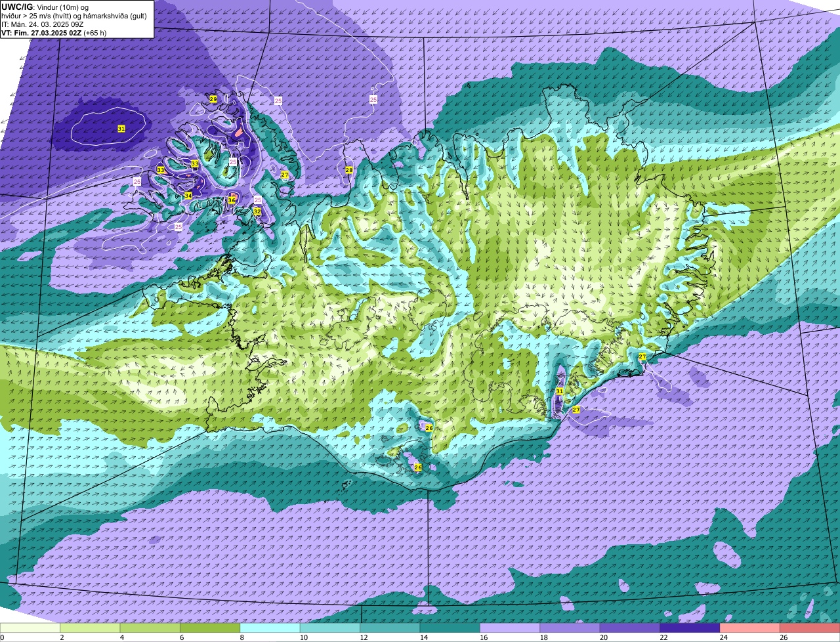Screen dimensions: 840x642
Task: Click the '2' tick label on the legend
Action: tap(62, 637)
